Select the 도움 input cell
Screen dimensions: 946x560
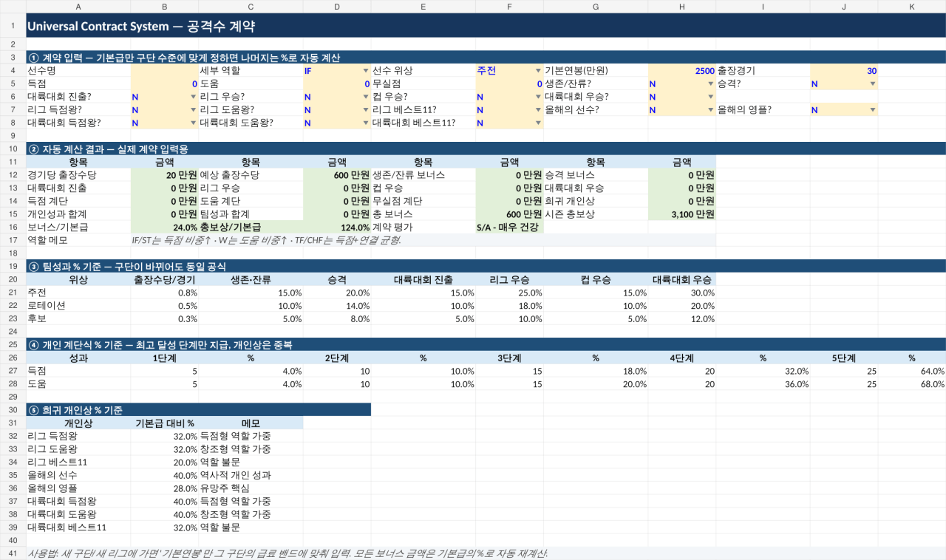click(x=337, y=84)
